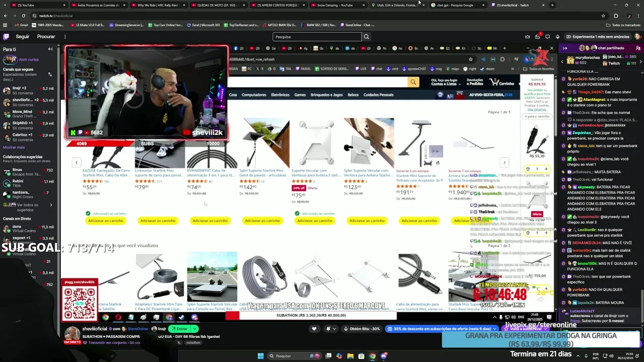Sort followed channels with the sort icon

tap(50, 74)
